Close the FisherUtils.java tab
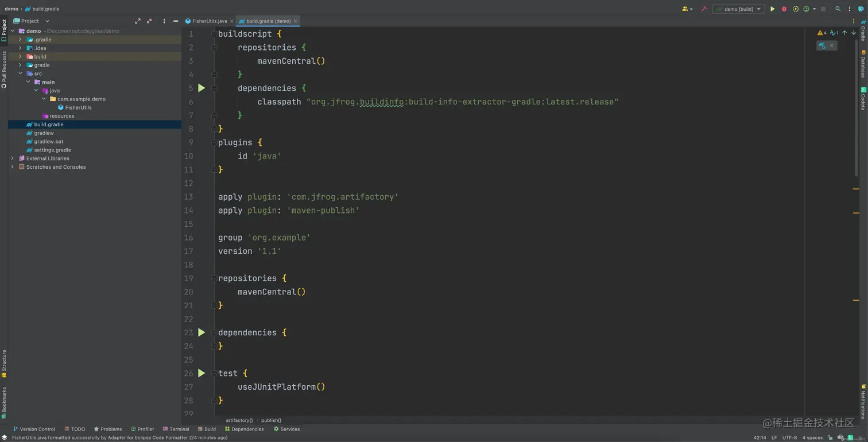The height and width of the screenshot is (442, 868). [231, 21]
